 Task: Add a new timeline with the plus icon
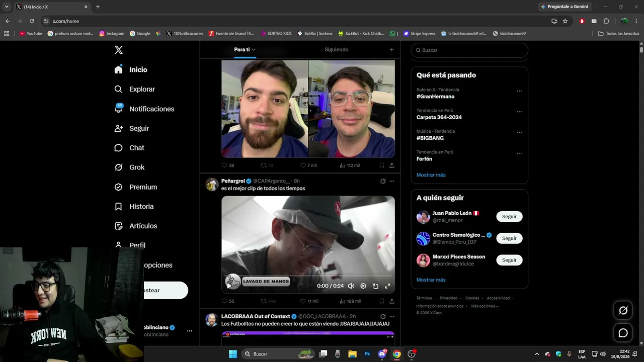click(x=391, y=50)
